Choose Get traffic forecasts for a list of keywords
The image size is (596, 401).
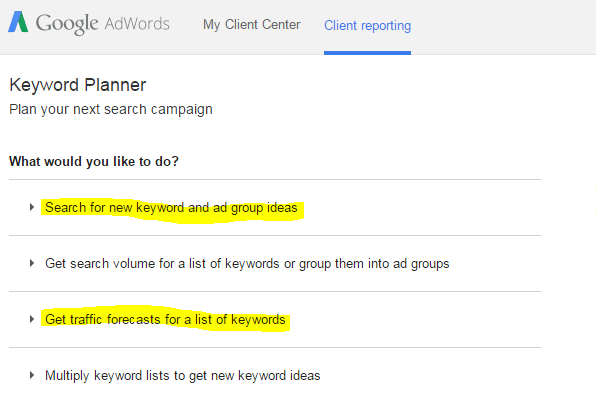(x=165, y=319)
